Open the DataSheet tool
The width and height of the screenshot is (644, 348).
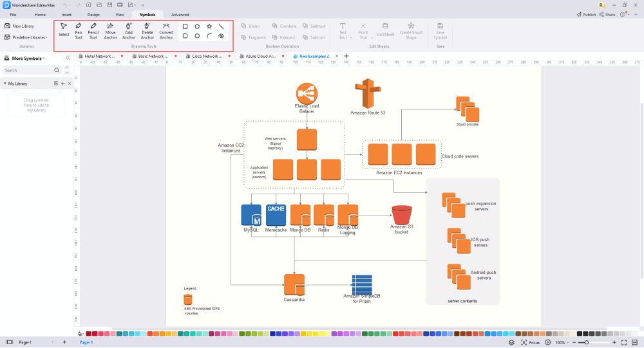(385, 30)
